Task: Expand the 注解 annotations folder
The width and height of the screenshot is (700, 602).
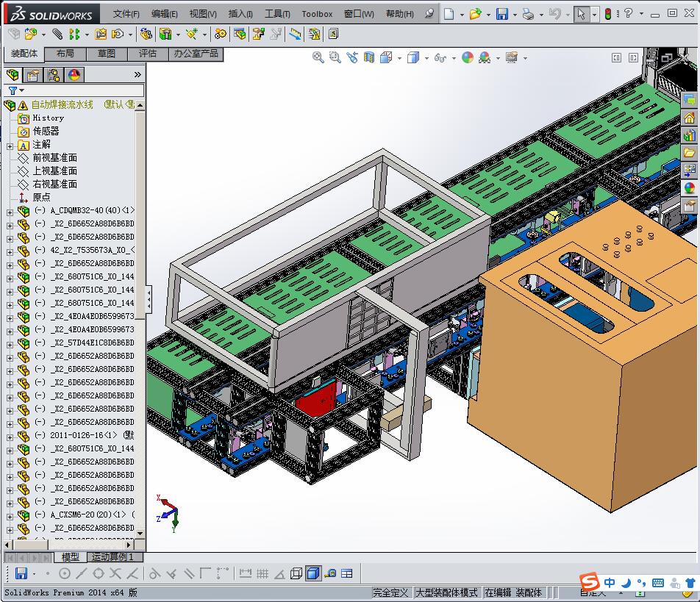Action: point(10,146)
